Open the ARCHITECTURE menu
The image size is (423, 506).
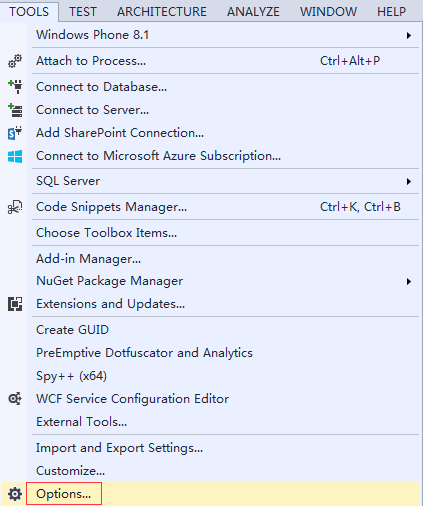click(x=162, y=12)
